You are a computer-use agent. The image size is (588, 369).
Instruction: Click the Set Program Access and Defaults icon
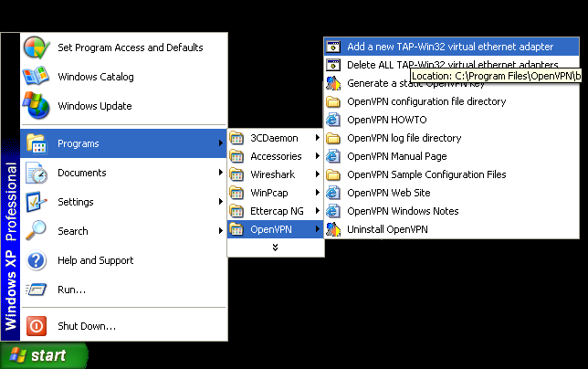pos(37,47)
